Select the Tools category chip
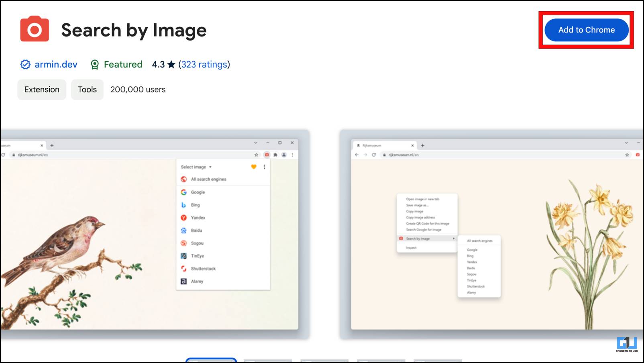This screenshot has width=644, height=363. coord(87,90)
